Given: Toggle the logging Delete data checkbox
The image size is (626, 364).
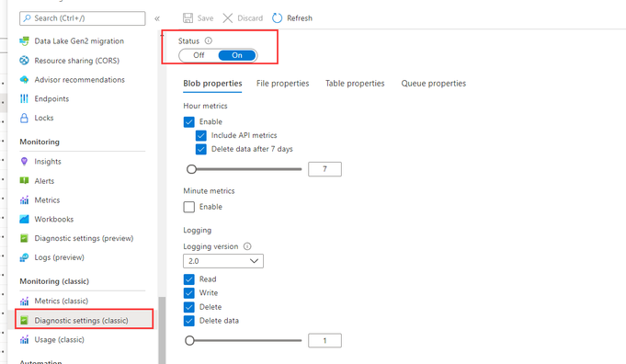Looking at the screenshot, I should pos(189,321).
